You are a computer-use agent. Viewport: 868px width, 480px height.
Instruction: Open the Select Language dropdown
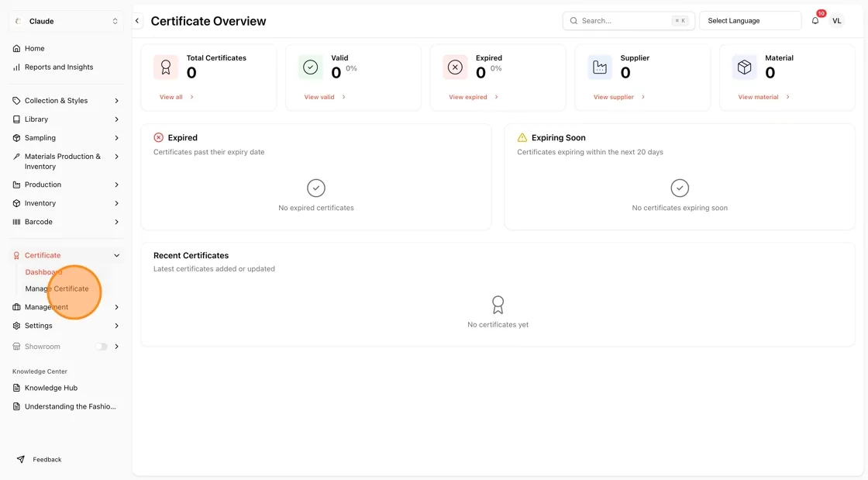click(x=750, y=21)
